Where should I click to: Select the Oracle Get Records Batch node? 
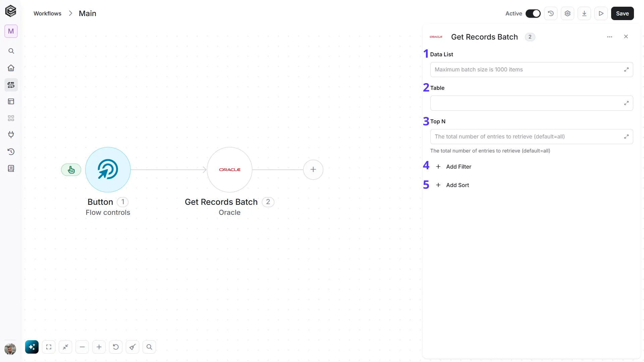tap(229, 170)
